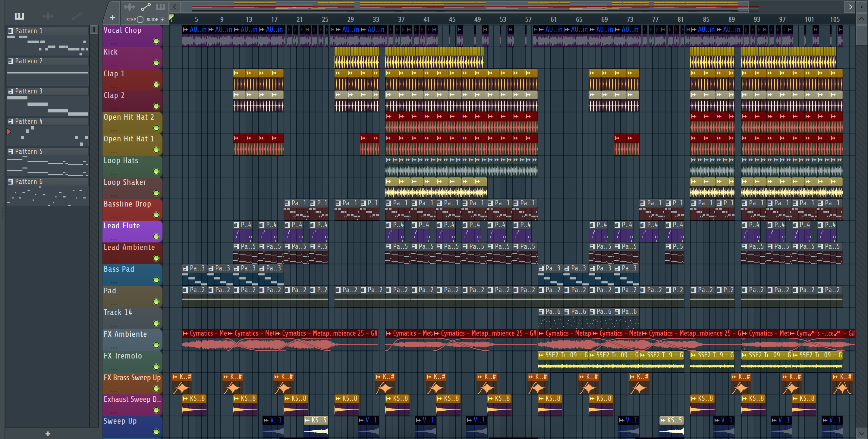Select the FX Tremolo track header

point(123,356)
